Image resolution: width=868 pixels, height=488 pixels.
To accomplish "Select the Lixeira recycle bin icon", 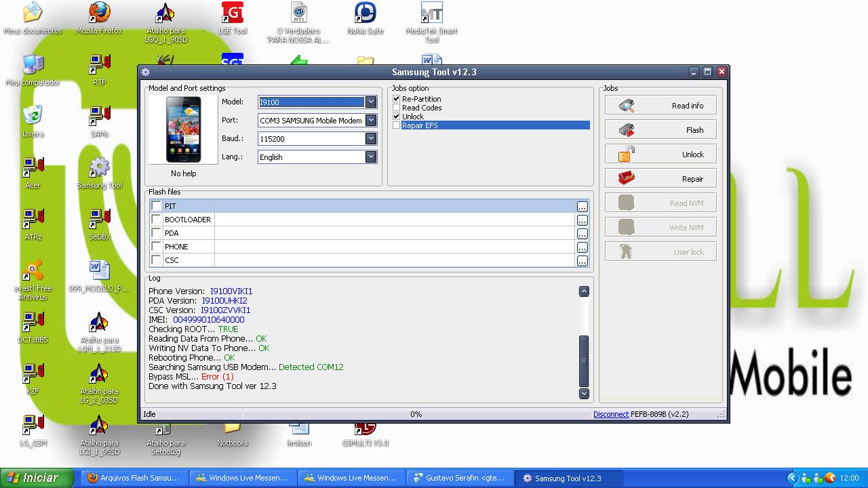I will point(33,122).
